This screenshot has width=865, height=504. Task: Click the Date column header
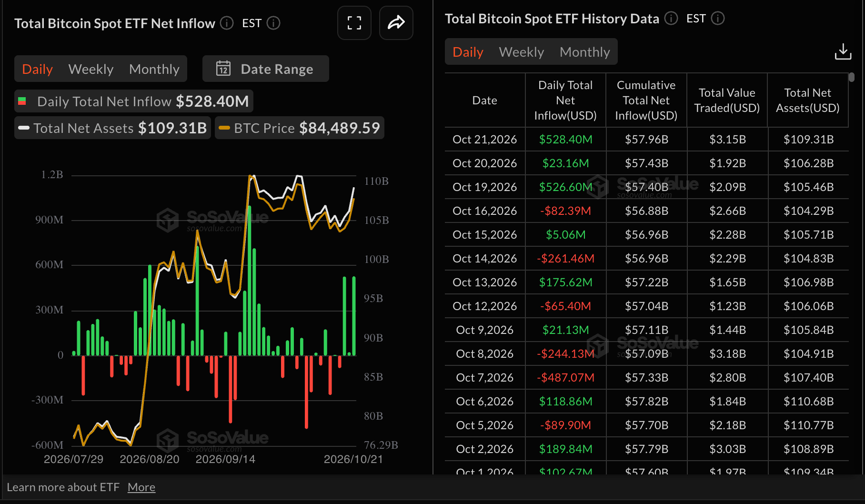coord(485,100)
